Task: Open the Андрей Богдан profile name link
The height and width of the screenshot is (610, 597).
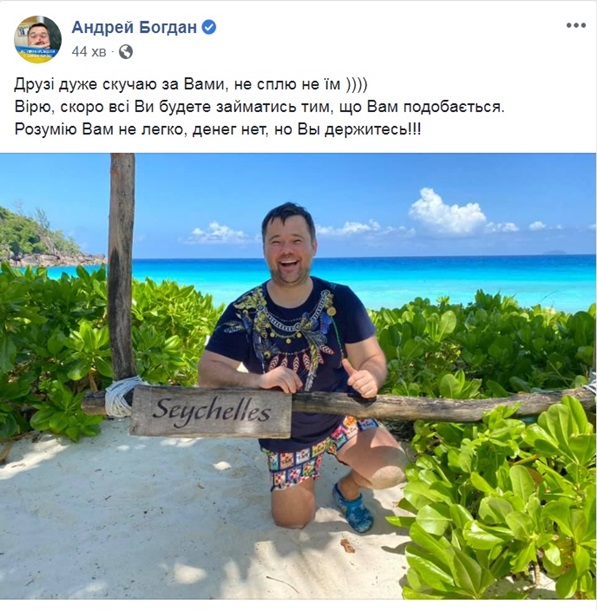Action: 134,27
